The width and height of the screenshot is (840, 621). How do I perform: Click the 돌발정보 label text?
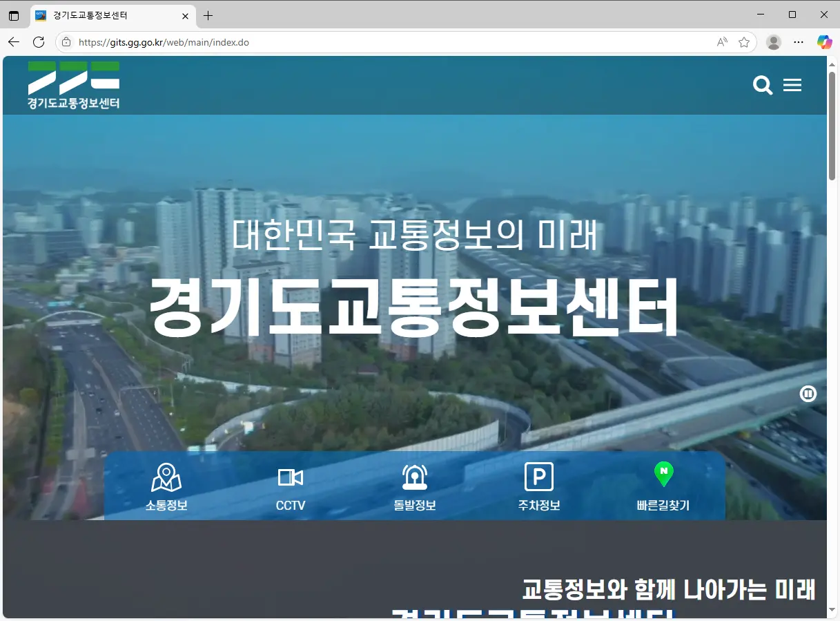[x=415, y=506]
